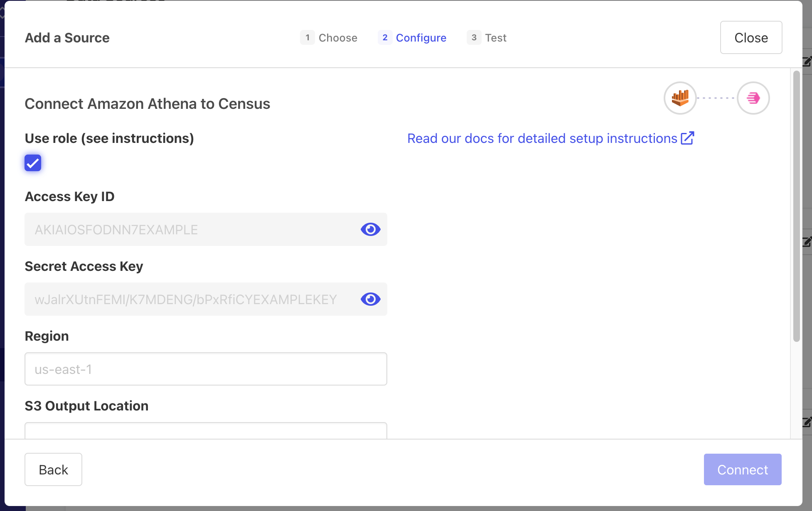
Task: Click the Amazon Athena logo icon
Action: [x=680, y=98]
